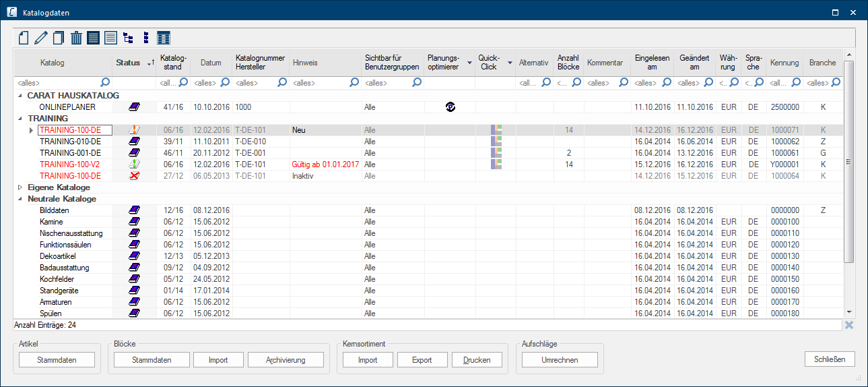868x387 pixels.
Task: Click the dark list select-all icon
Action: click(x=94, y=38)
